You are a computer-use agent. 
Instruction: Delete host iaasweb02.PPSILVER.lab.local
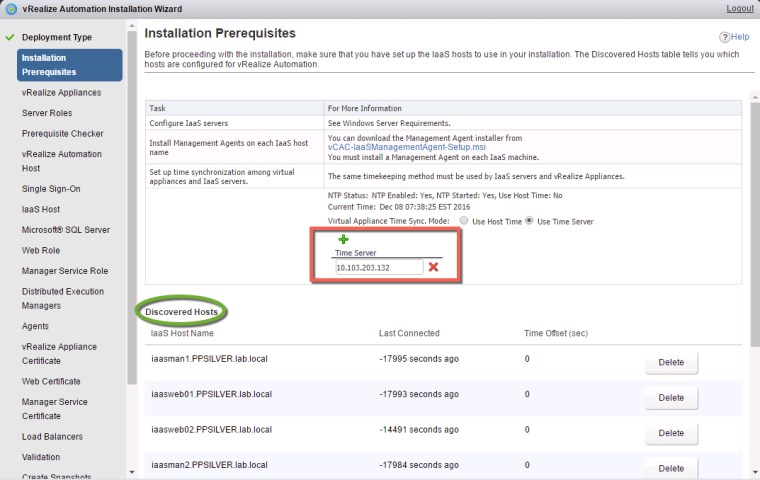[671, 433]
